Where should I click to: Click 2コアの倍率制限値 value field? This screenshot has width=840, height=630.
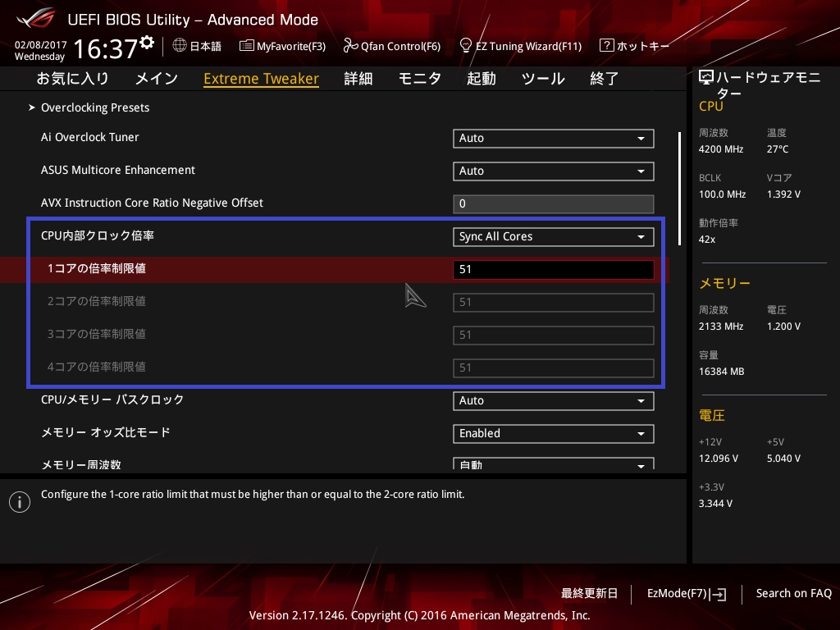553,302
